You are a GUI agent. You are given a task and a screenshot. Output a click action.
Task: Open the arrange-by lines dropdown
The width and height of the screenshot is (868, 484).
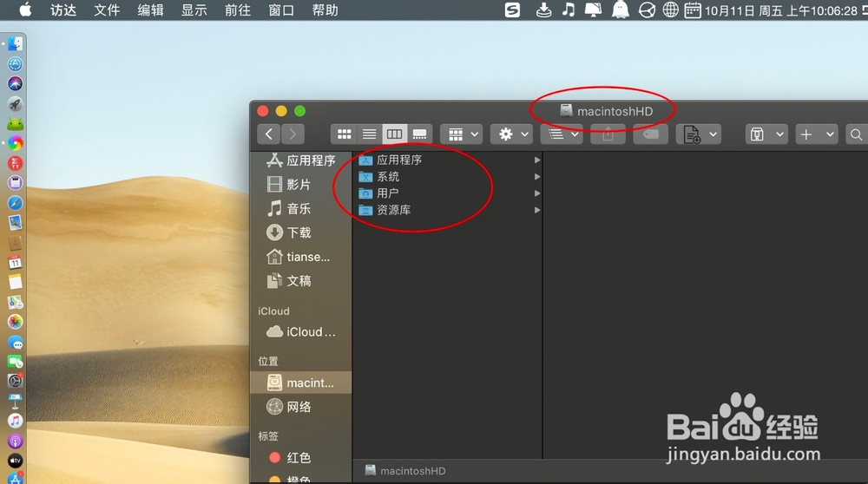pos(562,134)
